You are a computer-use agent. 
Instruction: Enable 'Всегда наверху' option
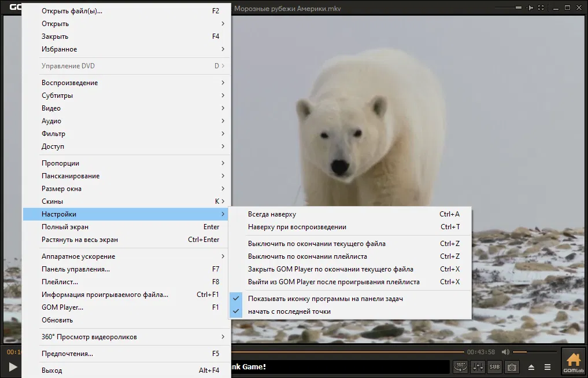click(272, 214)
